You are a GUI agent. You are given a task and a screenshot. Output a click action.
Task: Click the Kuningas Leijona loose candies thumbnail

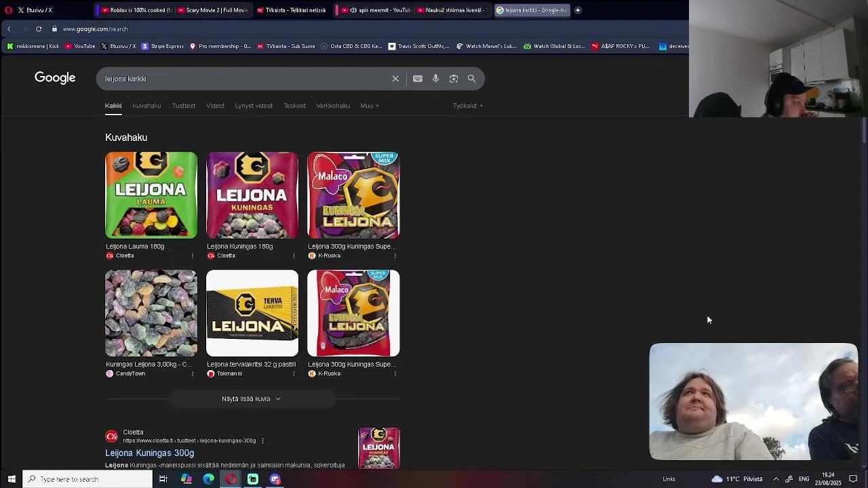click(x=151, y=313)
